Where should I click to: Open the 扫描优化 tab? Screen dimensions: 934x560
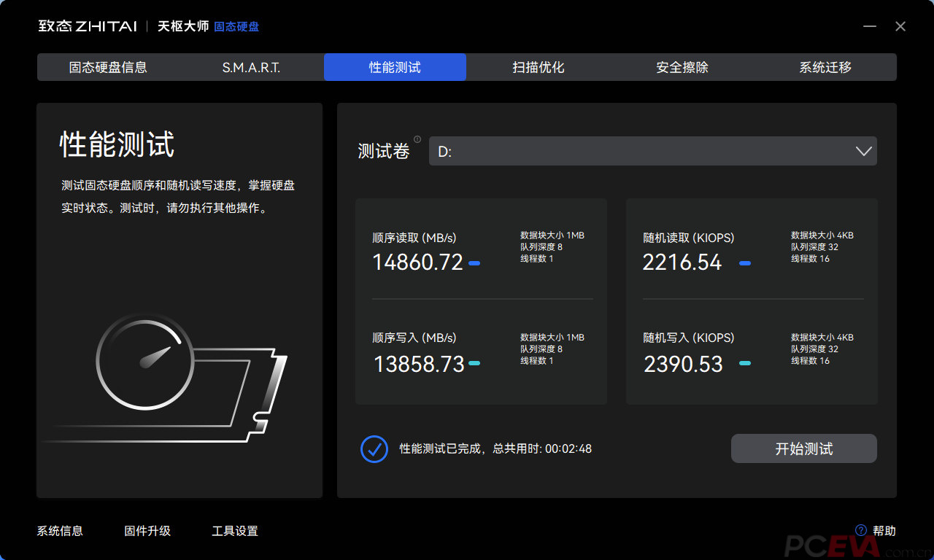point(539,67)
